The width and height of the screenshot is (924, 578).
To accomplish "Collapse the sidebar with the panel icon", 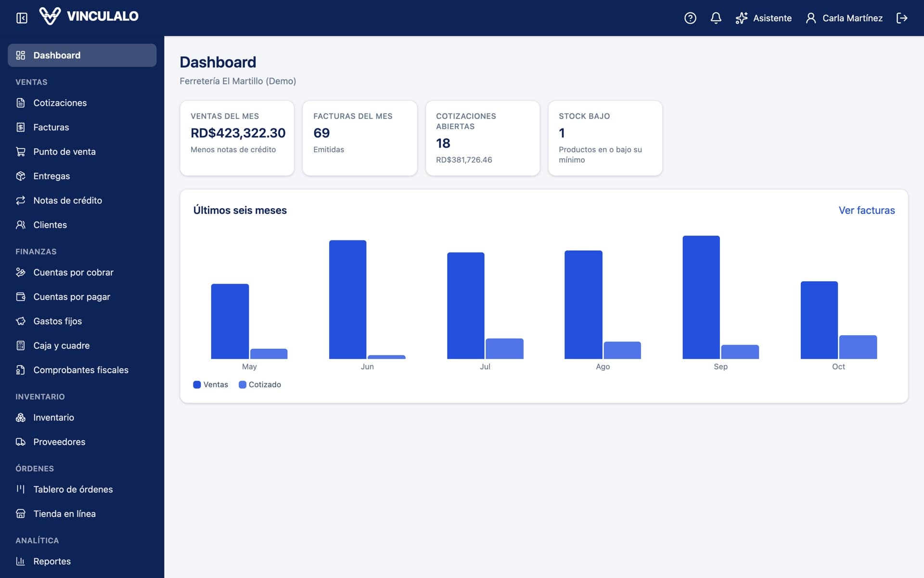I will 22,18.
